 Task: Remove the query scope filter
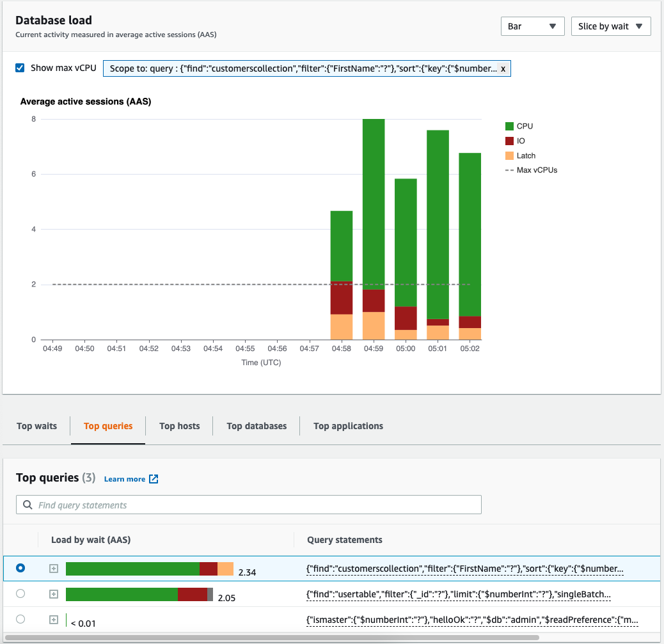tap(503, 68)
